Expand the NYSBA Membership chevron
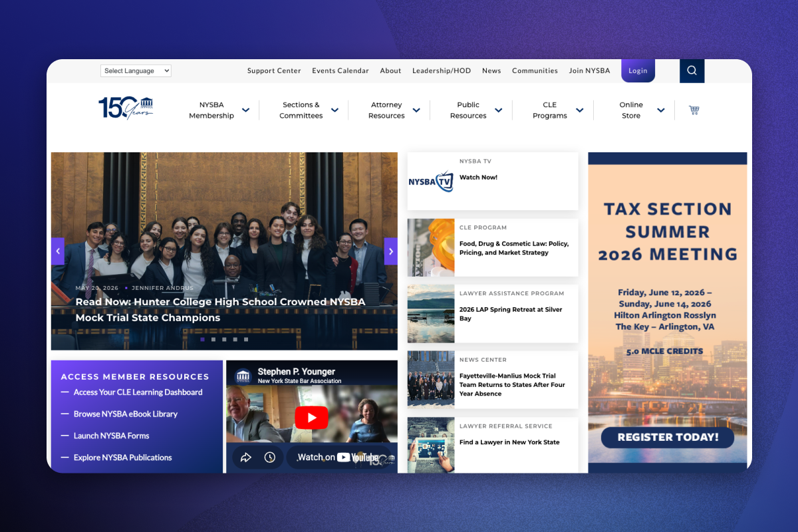The image size is (798, 532). point(245,110)
